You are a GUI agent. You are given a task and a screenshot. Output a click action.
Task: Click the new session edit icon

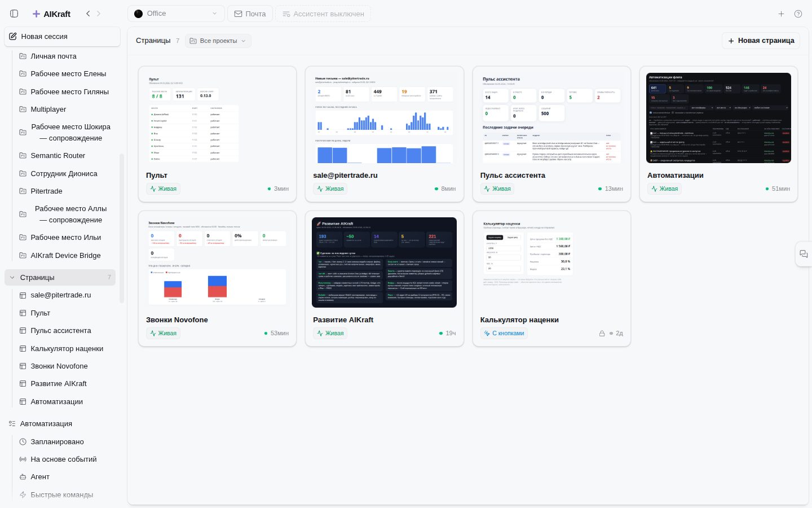[13, 36]
